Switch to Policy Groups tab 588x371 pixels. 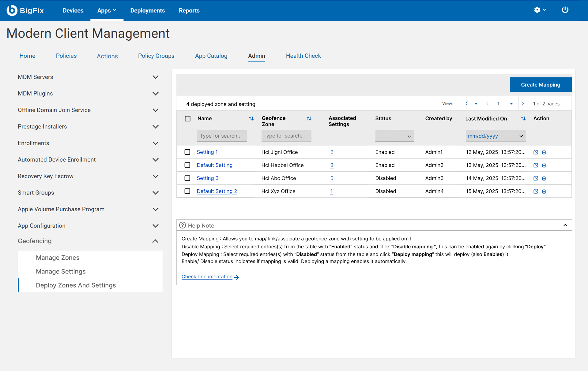click(156, 56)
